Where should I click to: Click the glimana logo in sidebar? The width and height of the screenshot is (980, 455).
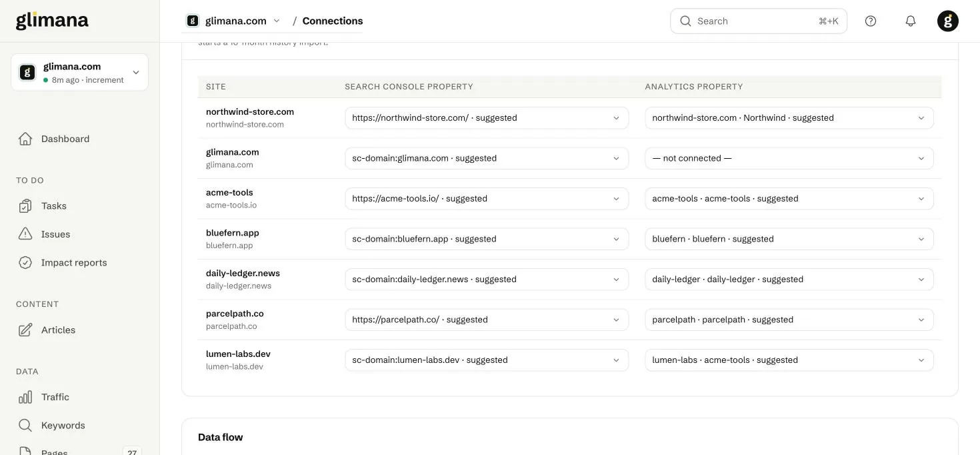pos(52,21)
